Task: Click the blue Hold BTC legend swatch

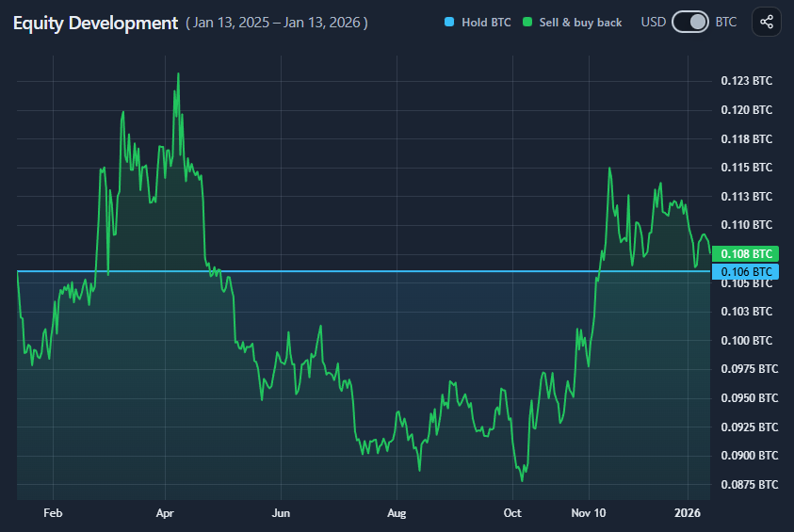Action: [448, 23]
